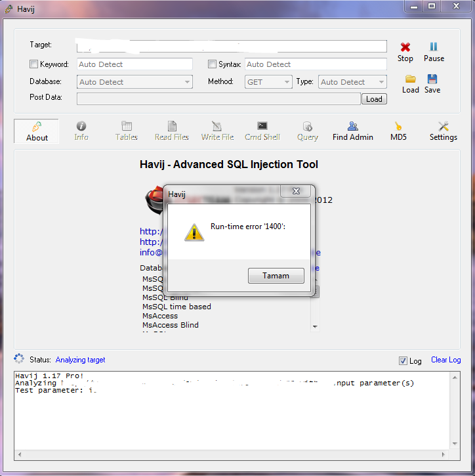Select MsAccess in the database list

(x=160, y=316)
